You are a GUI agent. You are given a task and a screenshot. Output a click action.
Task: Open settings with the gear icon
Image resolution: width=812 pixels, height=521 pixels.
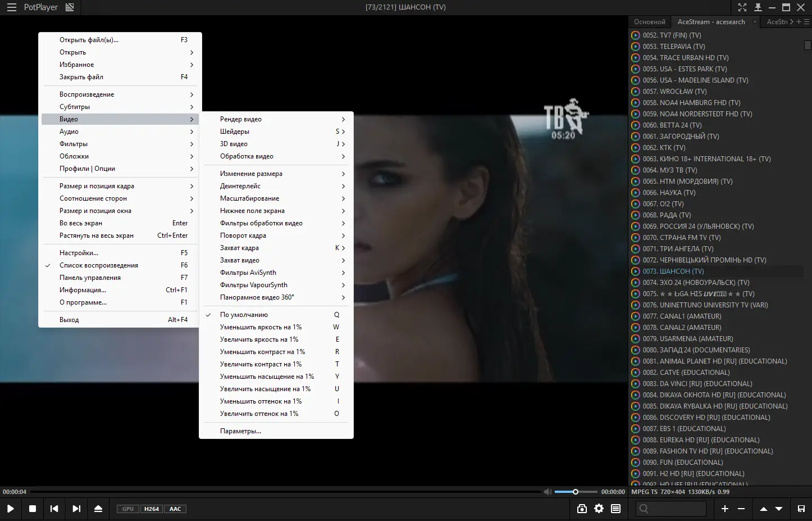(599, 509)
